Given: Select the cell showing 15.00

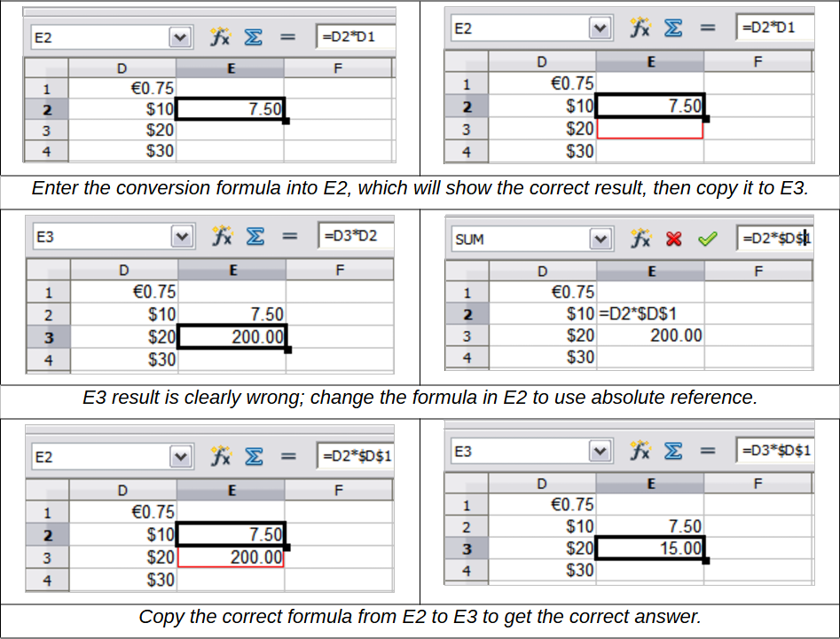Looking at the screenshot, I should point(651,548).
